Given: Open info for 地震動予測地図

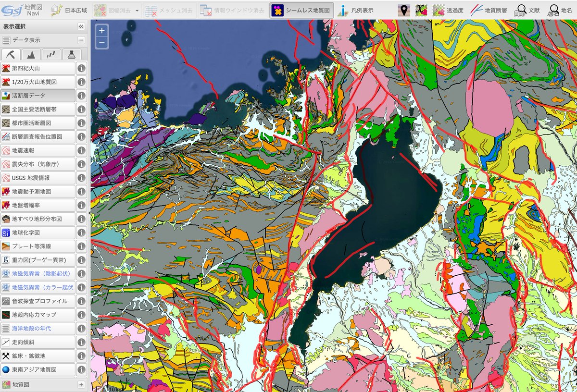Looking at the screenshot, I should tap(82, 192).
